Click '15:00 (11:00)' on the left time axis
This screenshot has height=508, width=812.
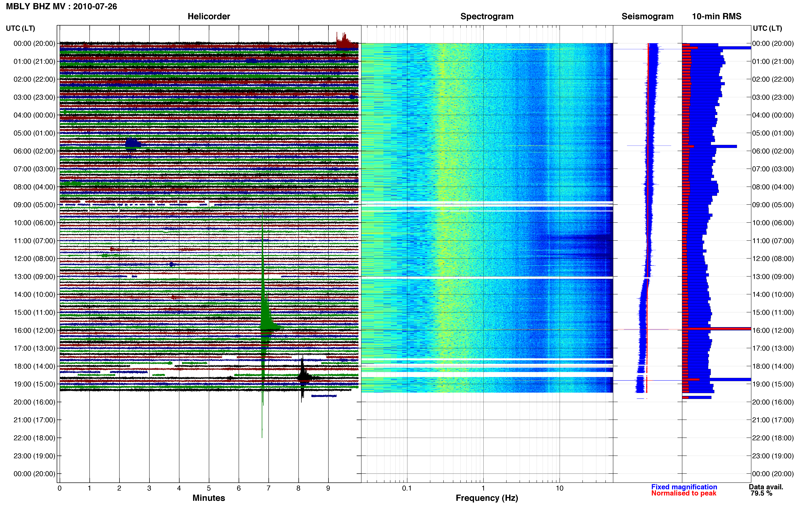tap(34, 312)
